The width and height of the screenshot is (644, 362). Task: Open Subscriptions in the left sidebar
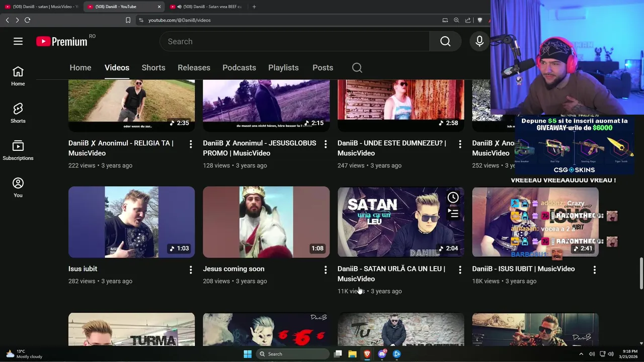click(x=18, y=151)
